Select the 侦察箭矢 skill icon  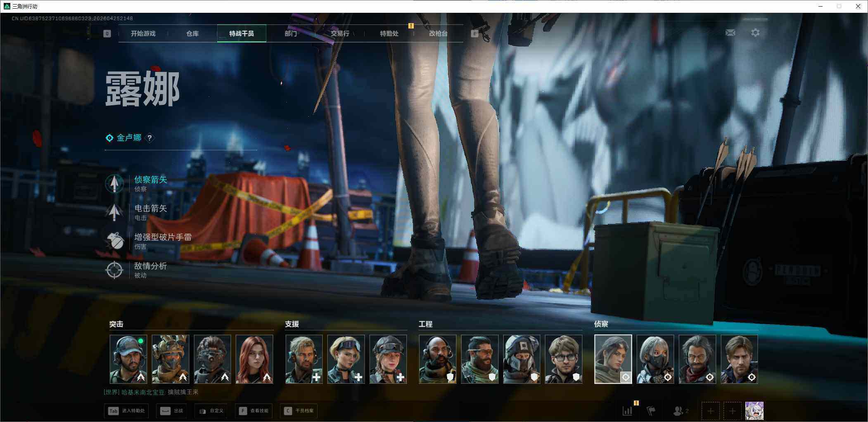(114, 184)
